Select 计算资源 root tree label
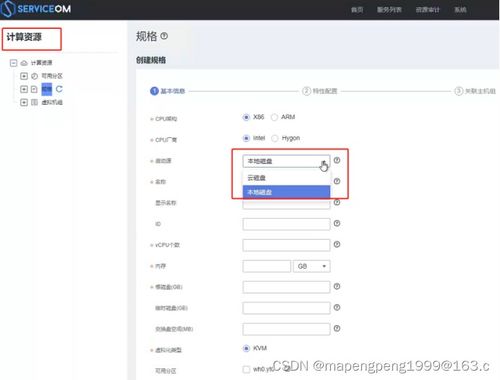The width and height of the screenshot is (500, 380). click(x=42, y=63)
